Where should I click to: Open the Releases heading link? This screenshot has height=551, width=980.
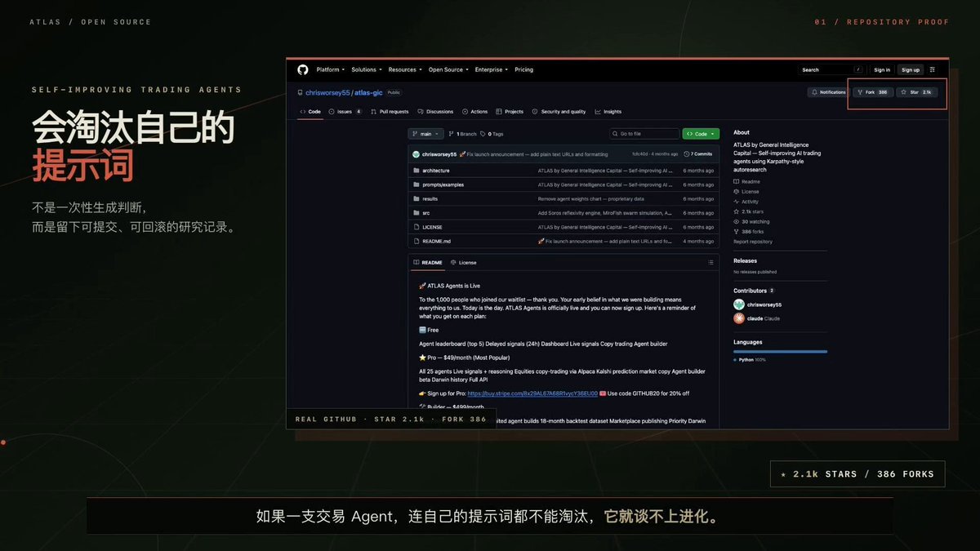(746, 261)
